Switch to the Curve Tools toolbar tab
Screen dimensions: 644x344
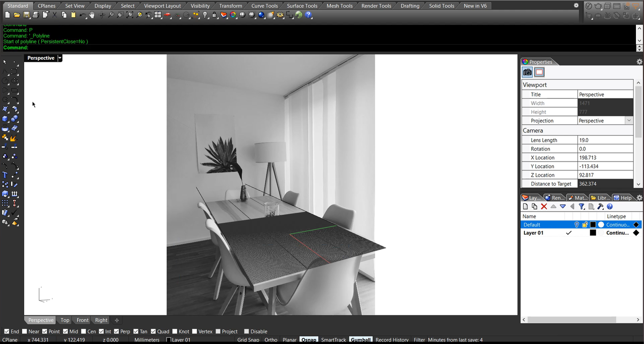coord(264,6)
